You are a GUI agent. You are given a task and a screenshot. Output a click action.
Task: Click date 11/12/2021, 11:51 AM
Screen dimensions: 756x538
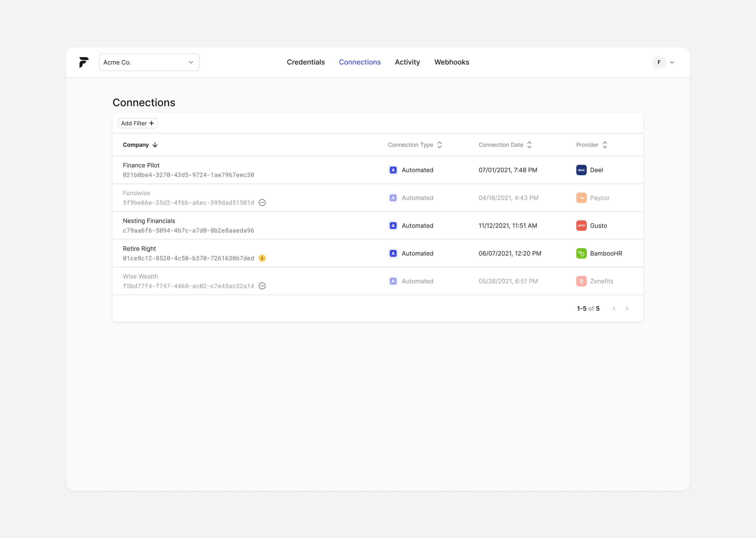tap(508, 226)
